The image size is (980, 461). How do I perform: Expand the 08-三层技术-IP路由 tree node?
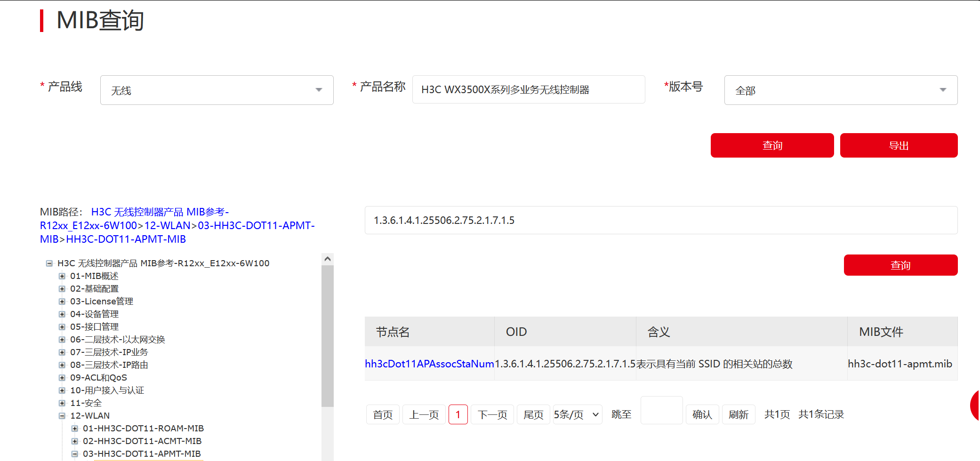[62, 365]
